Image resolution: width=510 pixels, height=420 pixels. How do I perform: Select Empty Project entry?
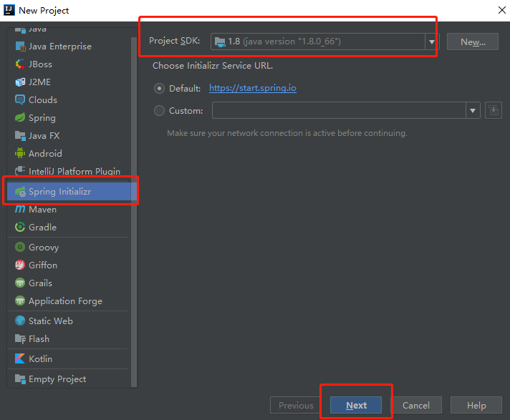tap(68, 379)
